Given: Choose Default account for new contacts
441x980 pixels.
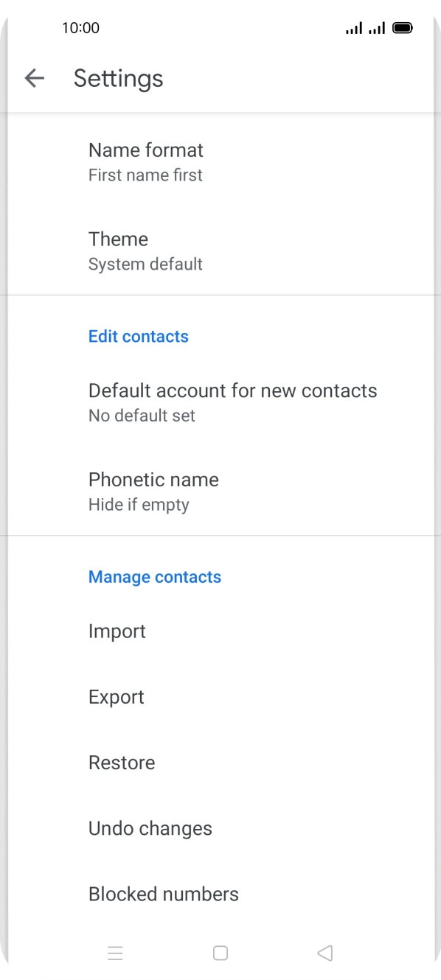Looking at the screenshot, I should pyautogui.click(x=220, y=402).
